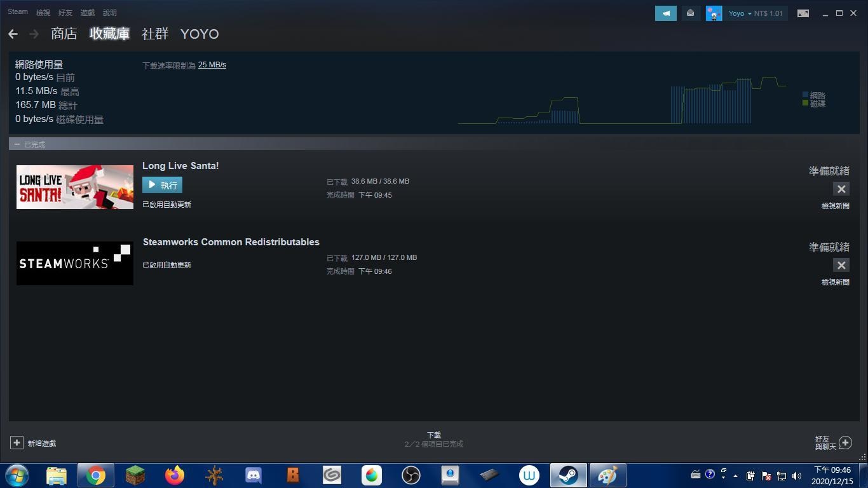Click the Steamworks thumbnail
This screenshot has height=488, width=868.
point(75,263)
